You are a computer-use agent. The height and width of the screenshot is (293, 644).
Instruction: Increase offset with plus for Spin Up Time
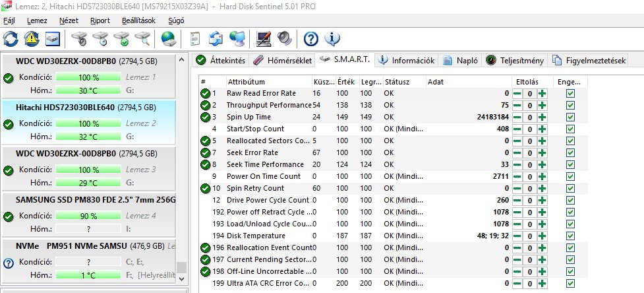(542, 117)
